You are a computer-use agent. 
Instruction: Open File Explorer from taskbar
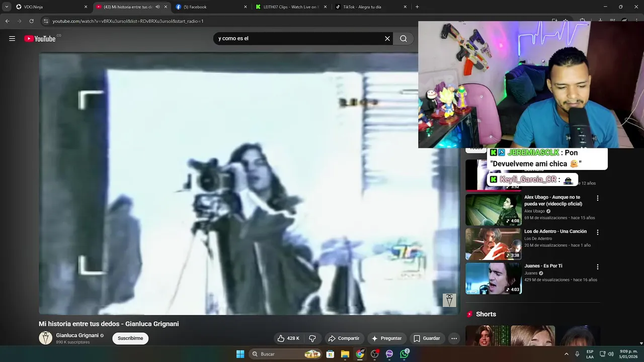(345, 354)
